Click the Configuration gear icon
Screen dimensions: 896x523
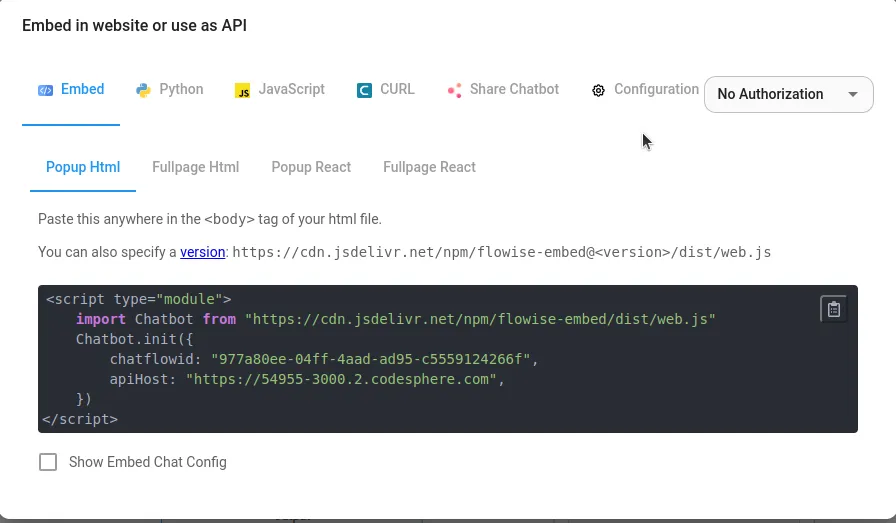598,90
